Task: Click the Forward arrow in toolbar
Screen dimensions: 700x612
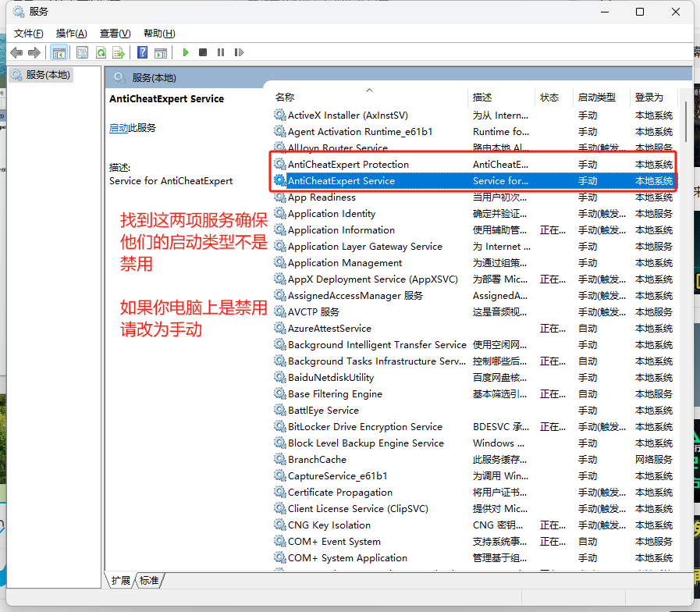Action: (x=34, y=52)
